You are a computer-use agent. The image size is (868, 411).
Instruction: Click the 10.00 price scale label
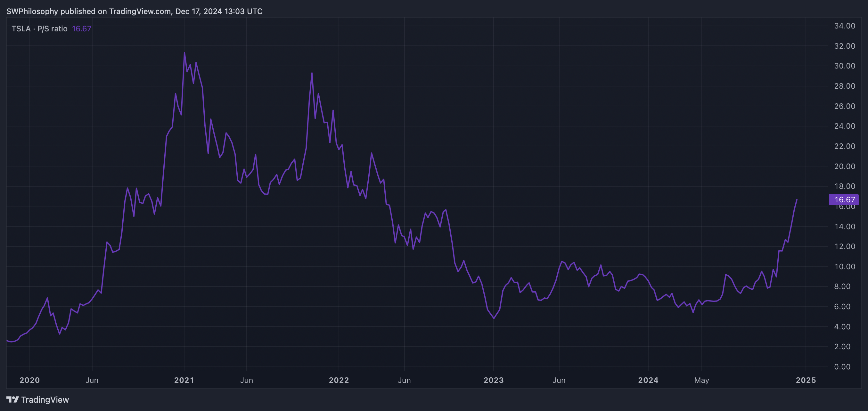844,267
